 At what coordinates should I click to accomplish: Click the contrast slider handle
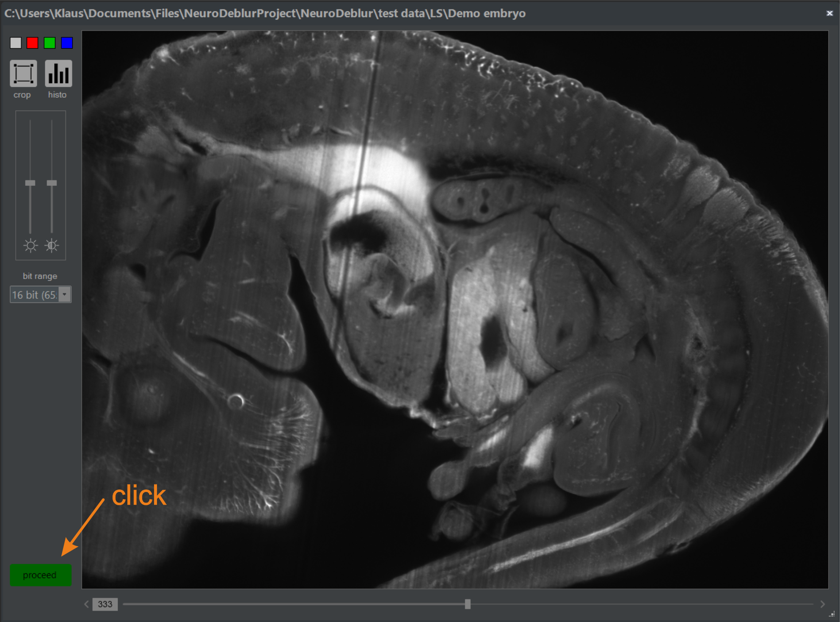click(x=52, y=183)
